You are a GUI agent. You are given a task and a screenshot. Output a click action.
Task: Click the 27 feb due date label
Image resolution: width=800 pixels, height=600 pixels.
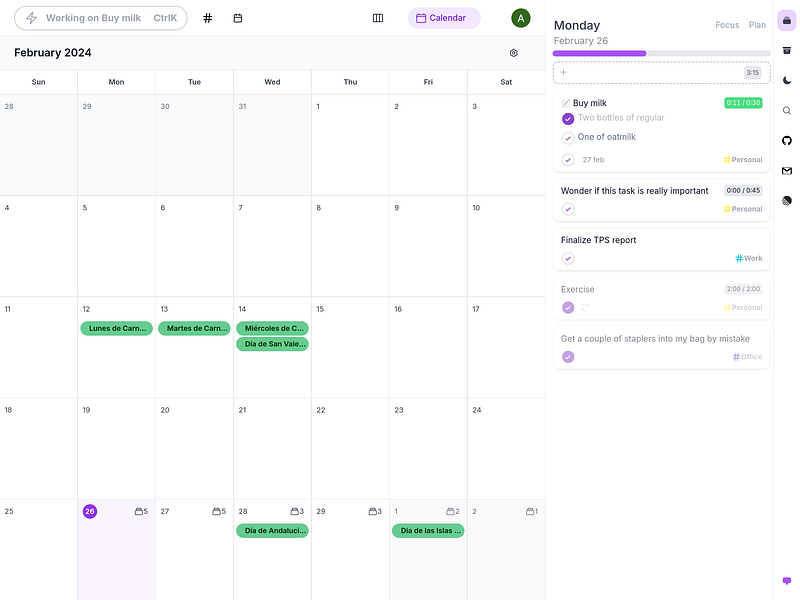[593, 160]
